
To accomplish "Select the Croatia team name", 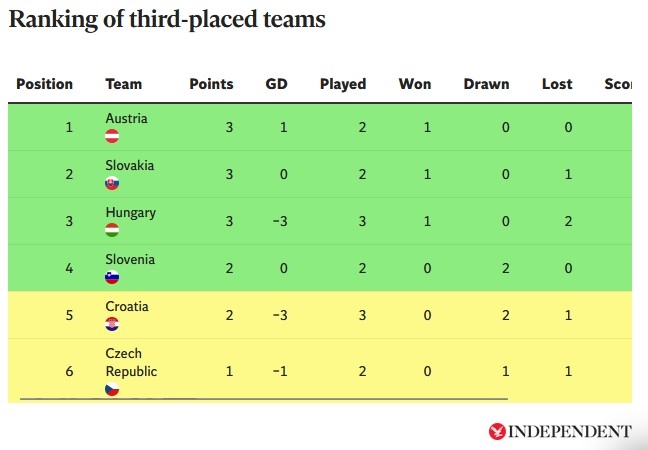I will click(127, 306).
